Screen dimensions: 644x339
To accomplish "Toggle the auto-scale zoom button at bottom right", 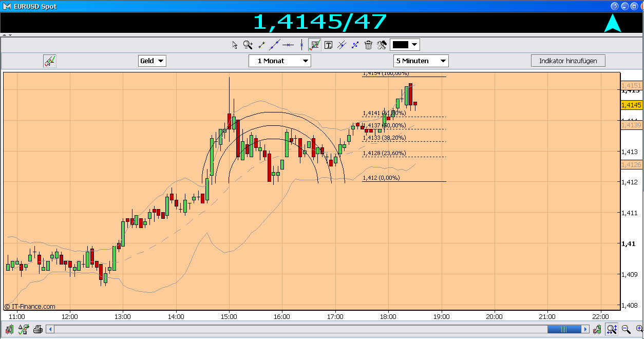I will (x=612, y=329).
